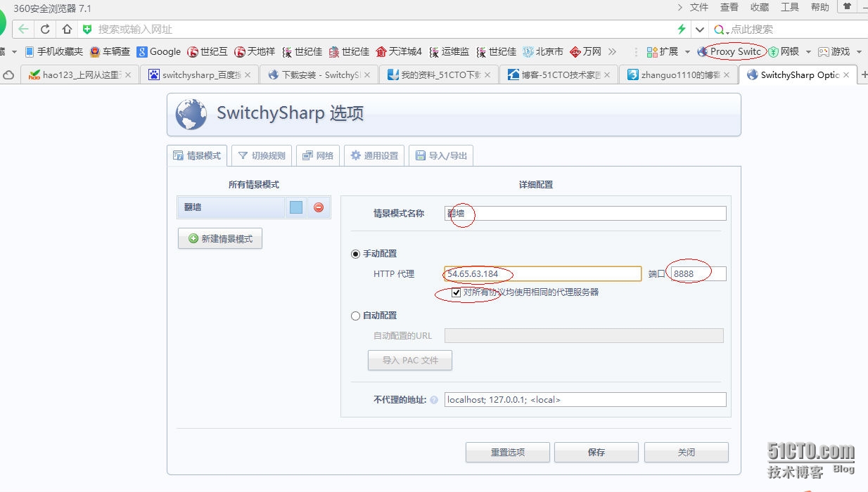Image resolution: width=868 pixels, height=492 pixels.
Task: Open the skin (shirt) icon in title bar
Action: click(848, 6)
